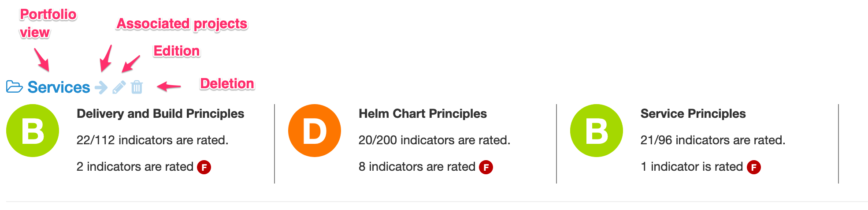Click the green B badge for Service Principles
Image resolution: width=868 pixels, height=210 pixels.
(x=597, y=131)
